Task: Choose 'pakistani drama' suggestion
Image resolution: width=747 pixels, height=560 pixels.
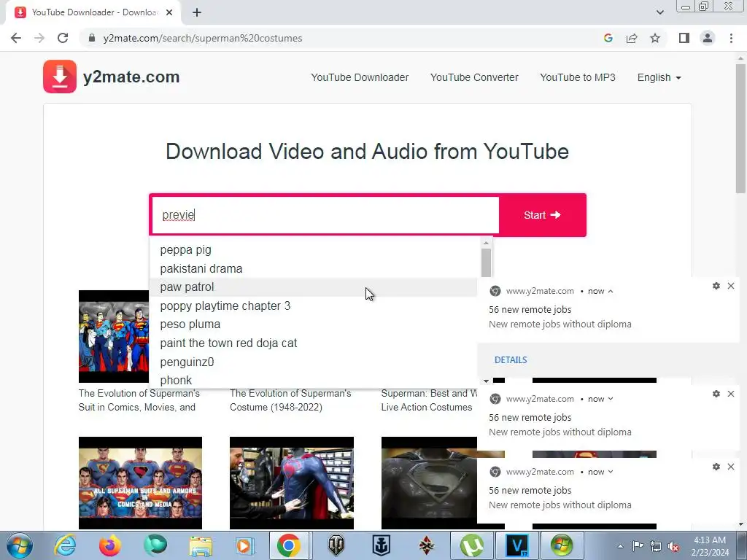Action: pos(313,268)
